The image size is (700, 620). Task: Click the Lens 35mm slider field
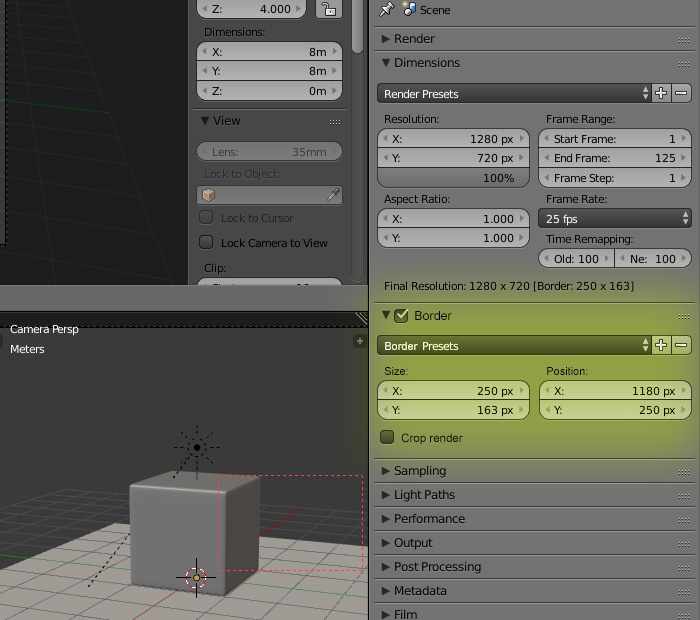pyautogui.click(x=269, y=152)
